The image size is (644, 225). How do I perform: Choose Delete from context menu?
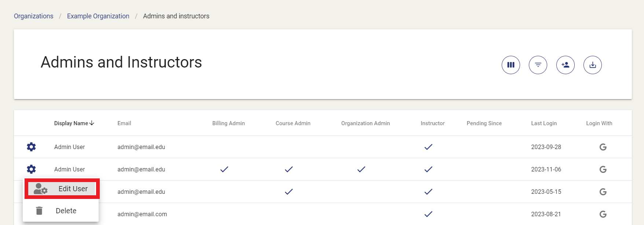(61, 211)
